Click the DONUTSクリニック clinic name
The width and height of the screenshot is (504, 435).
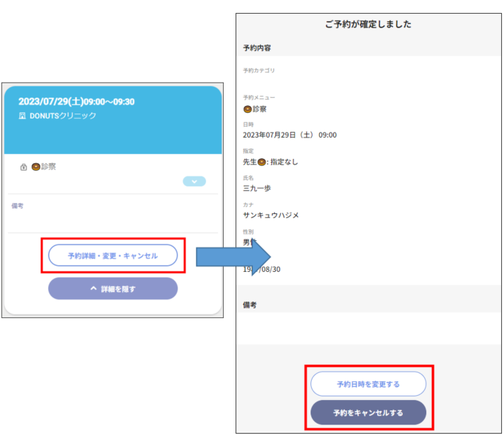click(63, 116)
